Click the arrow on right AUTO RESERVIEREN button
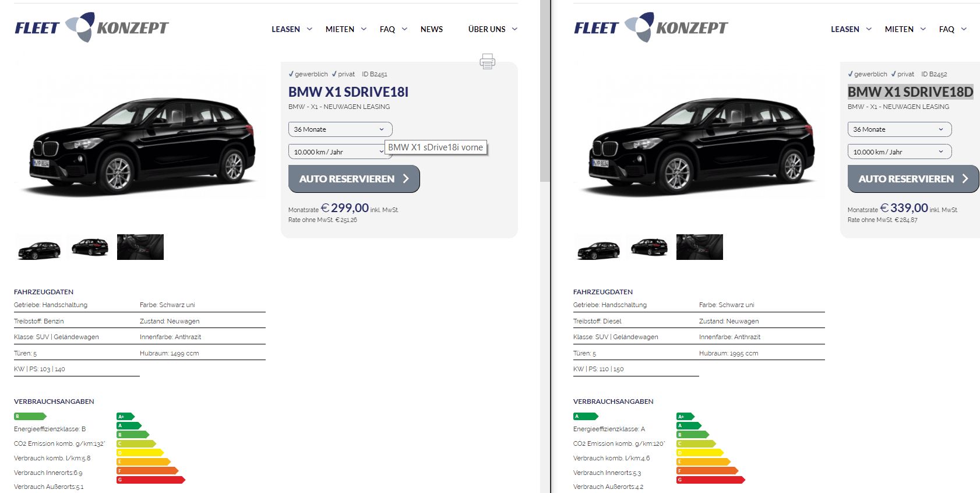Viewport: 980px width, 493px height. [x=965, y=179]
